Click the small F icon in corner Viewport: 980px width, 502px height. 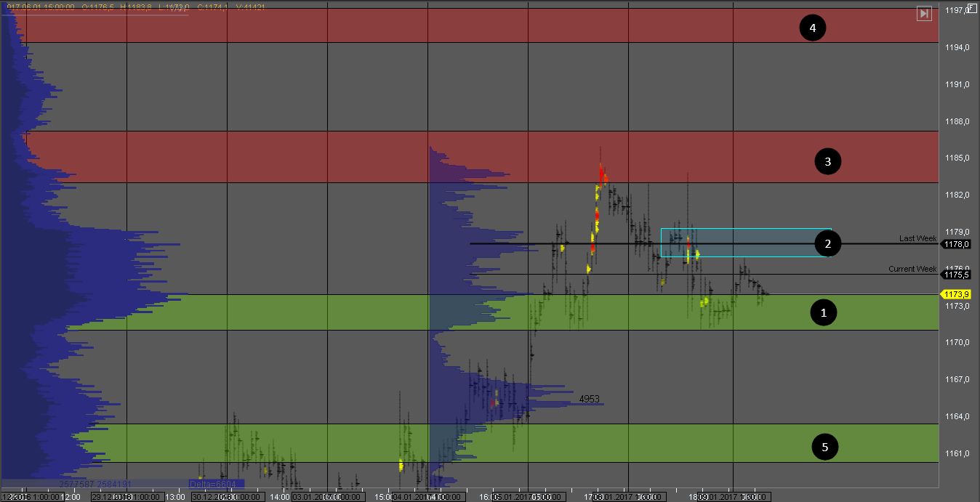click(972, 9)
